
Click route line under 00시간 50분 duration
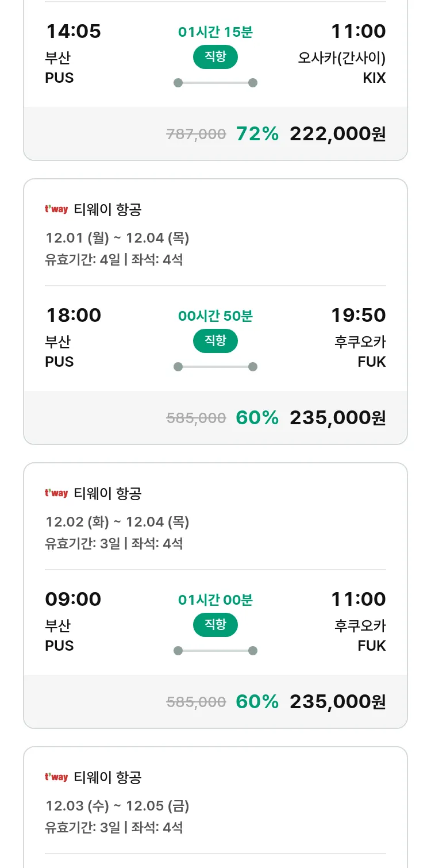(x=215, y=367)
